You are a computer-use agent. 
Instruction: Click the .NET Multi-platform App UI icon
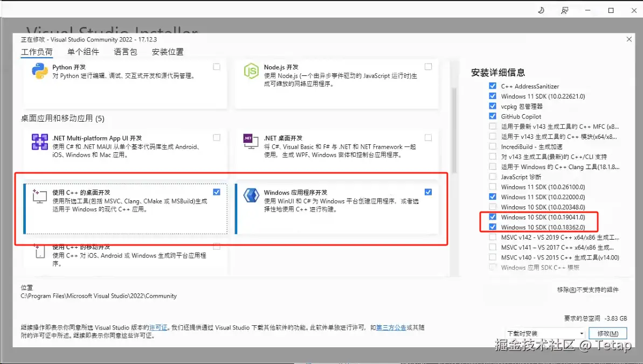coord(40,142)
